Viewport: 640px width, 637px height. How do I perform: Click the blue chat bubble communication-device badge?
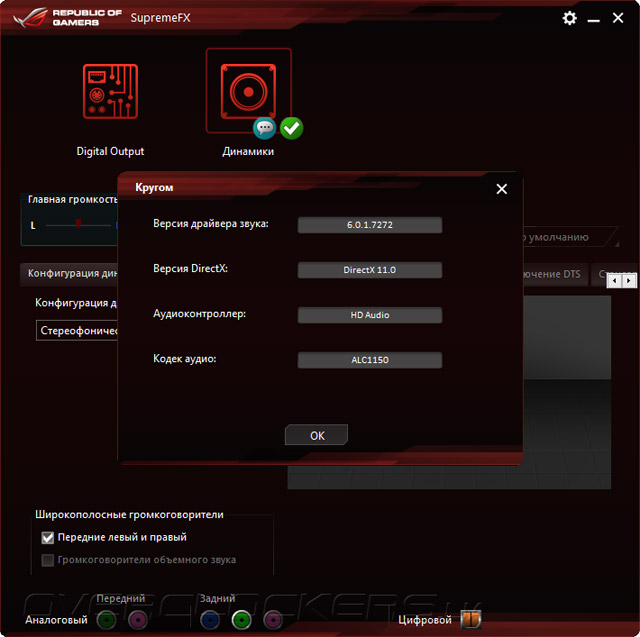click(x=264, y=128)
